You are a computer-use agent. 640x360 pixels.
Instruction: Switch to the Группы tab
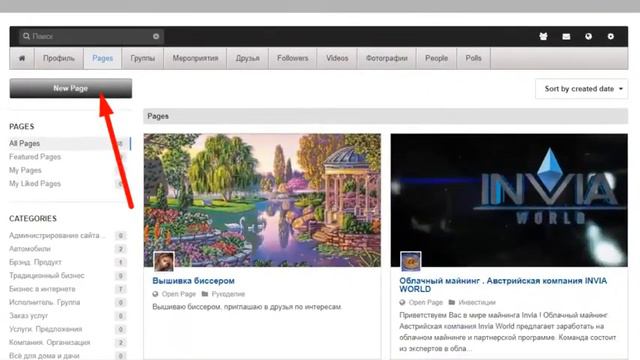[142, 58]
